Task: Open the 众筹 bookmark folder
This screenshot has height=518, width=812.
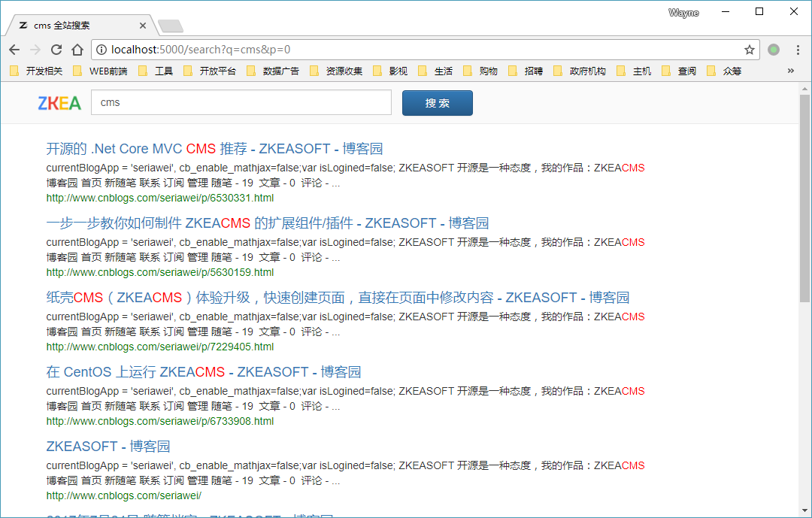Action: 724,71
